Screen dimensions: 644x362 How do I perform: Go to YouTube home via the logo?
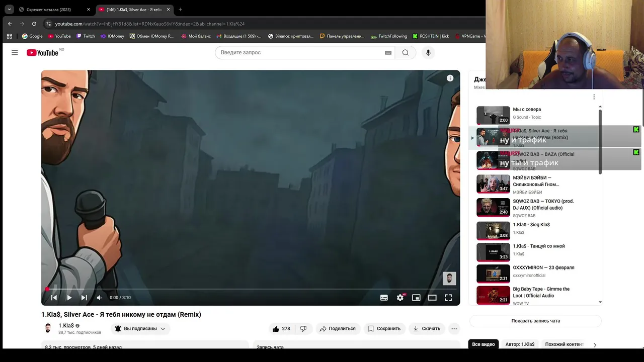click(42, 52)
